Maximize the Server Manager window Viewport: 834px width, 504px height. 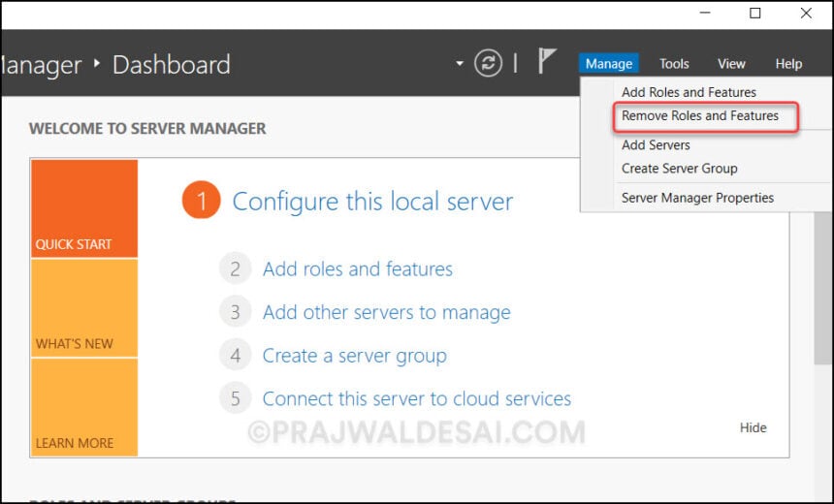755,14
